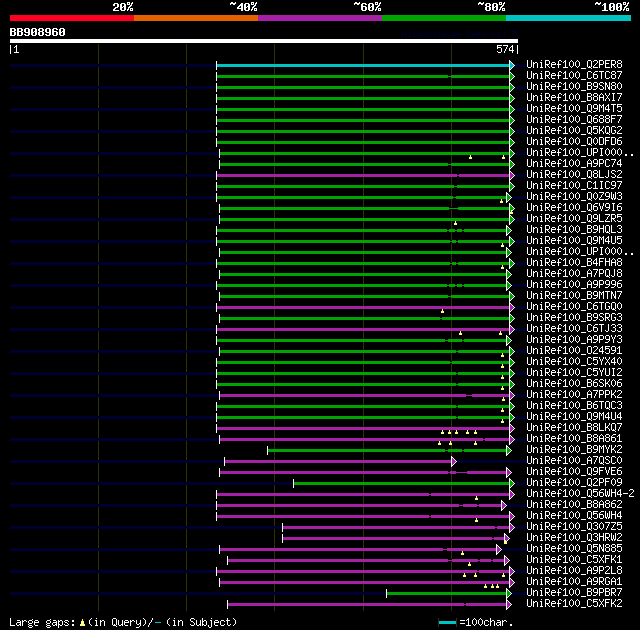
Task: Select hit label UniRef100_A9PC74
Action: tap(574, 164)
